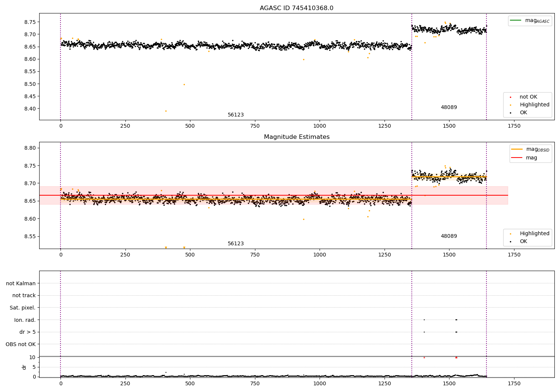Click the 'AGASC ID 745410368.0' plot title
Screen dimensions: 560x392
[x=296, y=8]
